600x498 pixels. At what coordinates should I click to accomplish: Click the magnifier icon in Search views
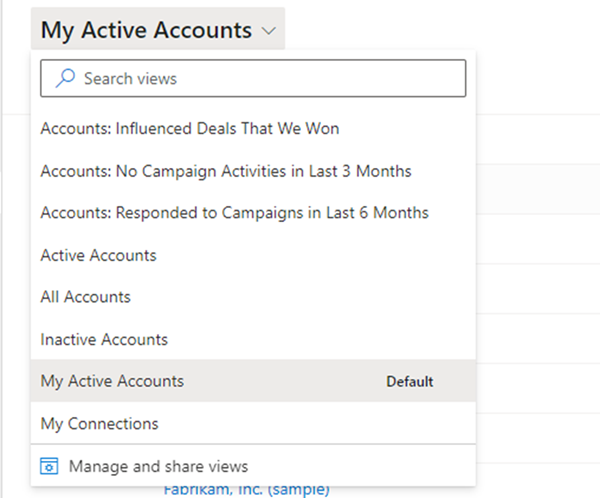pyautogui.click(x=64, y=78)
